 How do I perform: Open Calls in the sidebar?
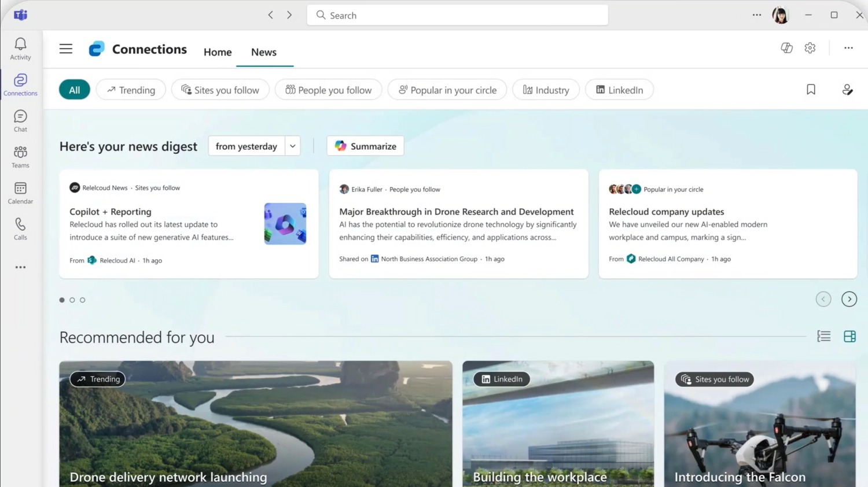point(20,229)
